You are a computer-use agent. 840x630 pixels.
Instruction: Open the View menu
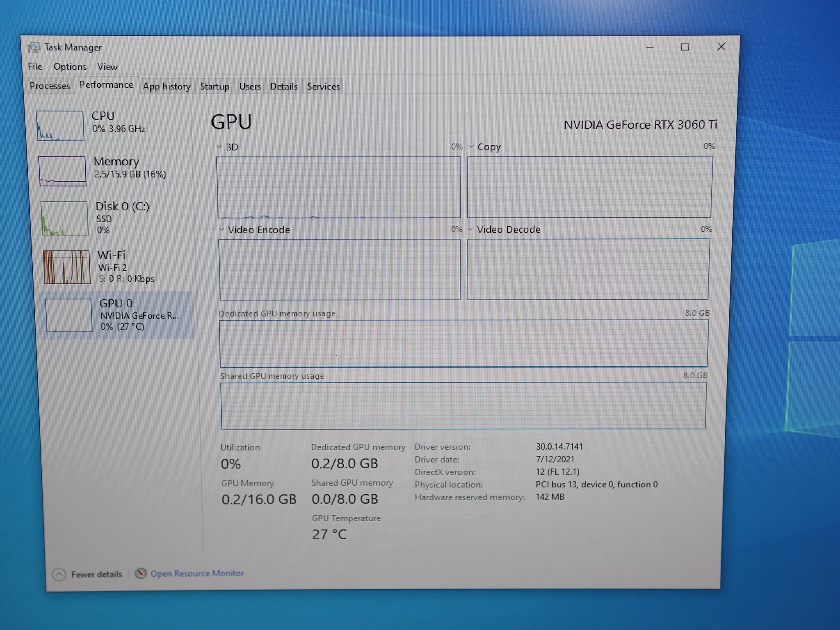pos(107,66)
